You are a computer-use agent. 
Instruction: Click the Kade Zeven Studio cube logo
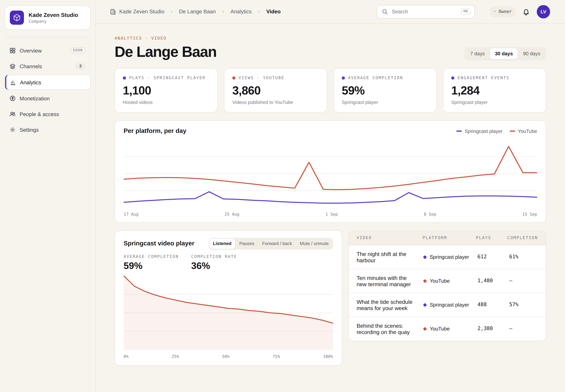pos(17,17)
